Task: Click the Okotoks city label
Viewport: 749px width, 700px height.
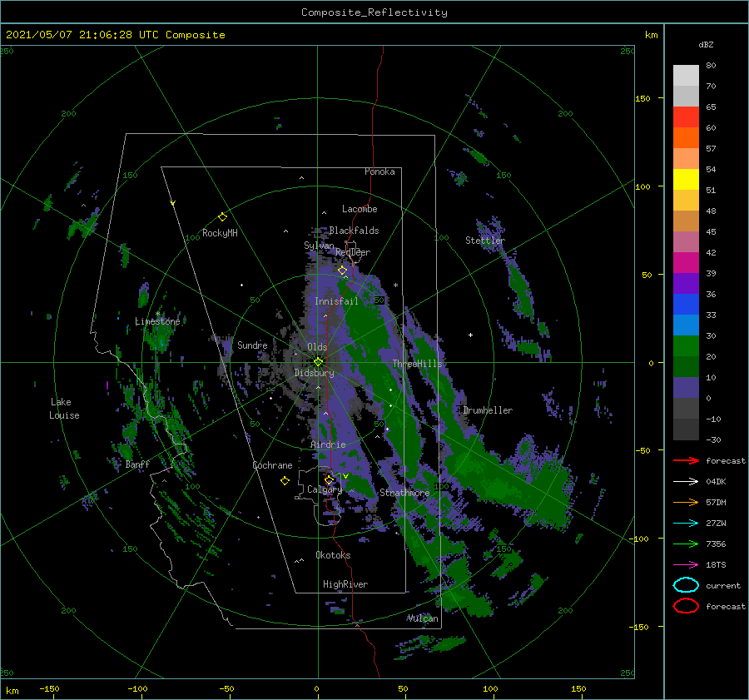Action: [x=333, y=554]
